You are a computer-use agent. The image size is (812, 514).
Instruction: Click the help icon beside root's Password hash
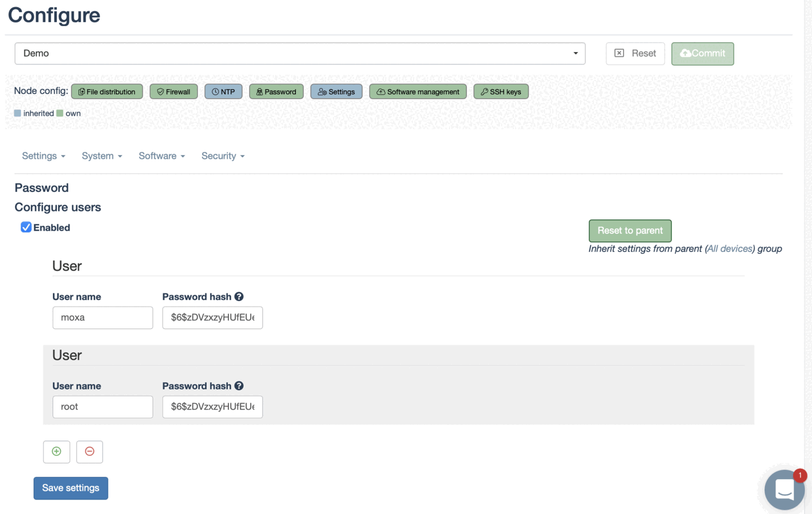pyautogui.click(x=239, y=386)
